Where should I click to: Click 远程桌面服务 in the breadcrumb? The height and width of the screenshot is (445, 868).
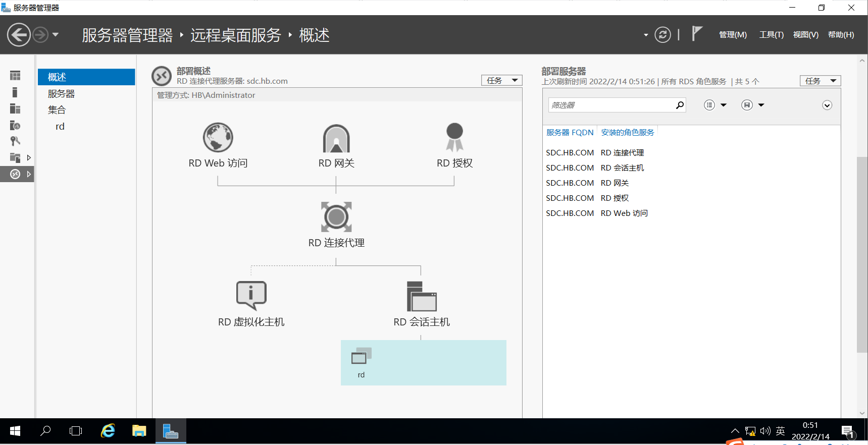click(x=235, y=35)
